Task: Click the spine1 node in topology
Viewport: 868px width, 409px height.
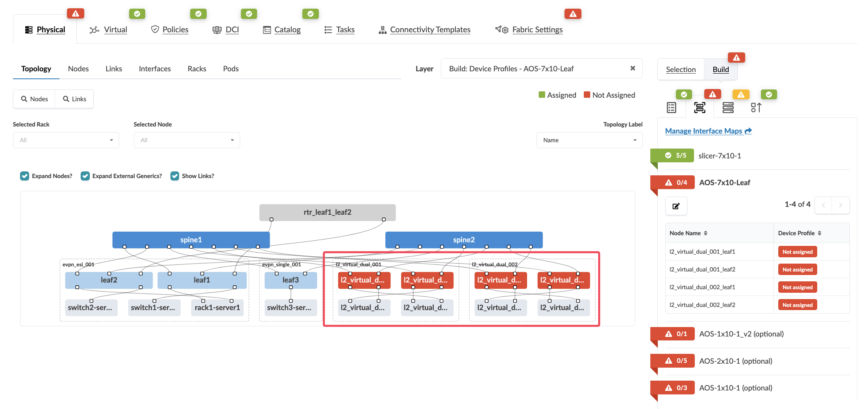Action: (x=191, y=239)
